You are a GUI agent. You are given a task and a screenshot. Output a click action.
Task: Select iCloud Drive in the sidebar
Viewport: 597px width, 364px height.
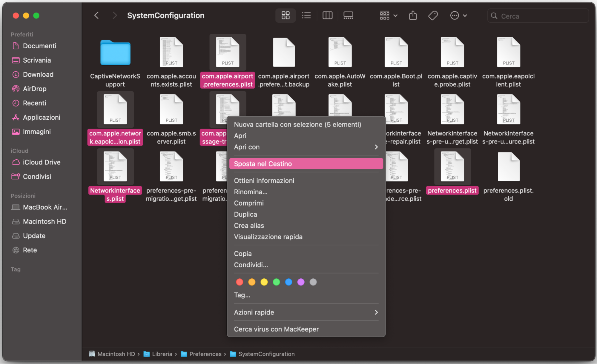41,162
